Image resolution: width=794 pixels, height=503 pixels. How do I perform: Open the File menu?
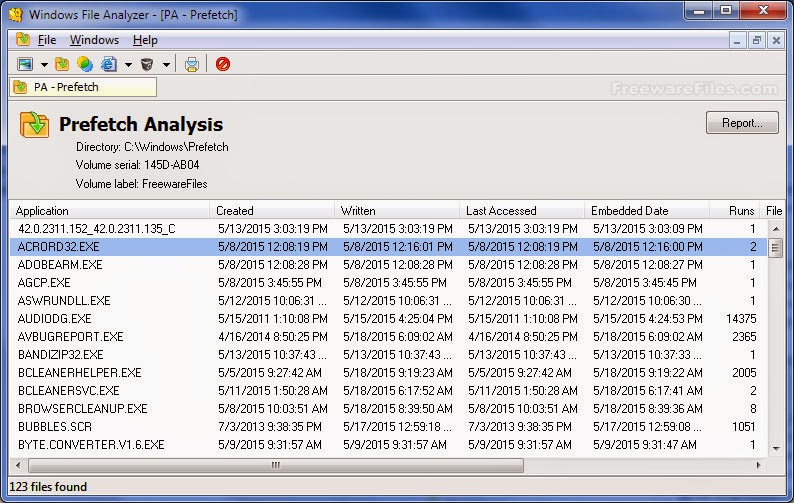pos(47,40)
